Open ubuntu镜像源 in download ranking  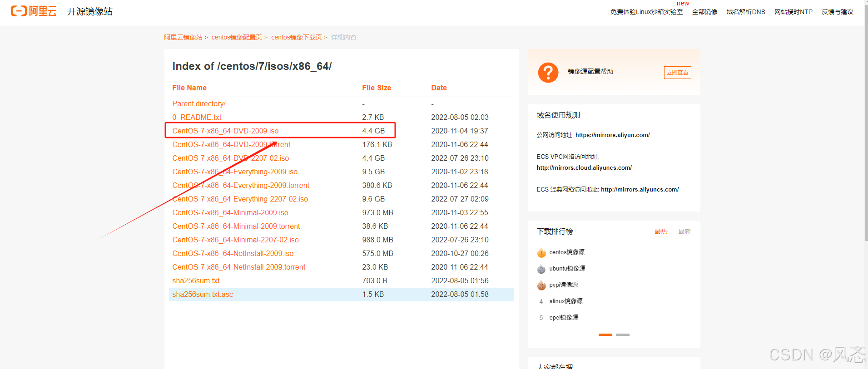(567, 268)
